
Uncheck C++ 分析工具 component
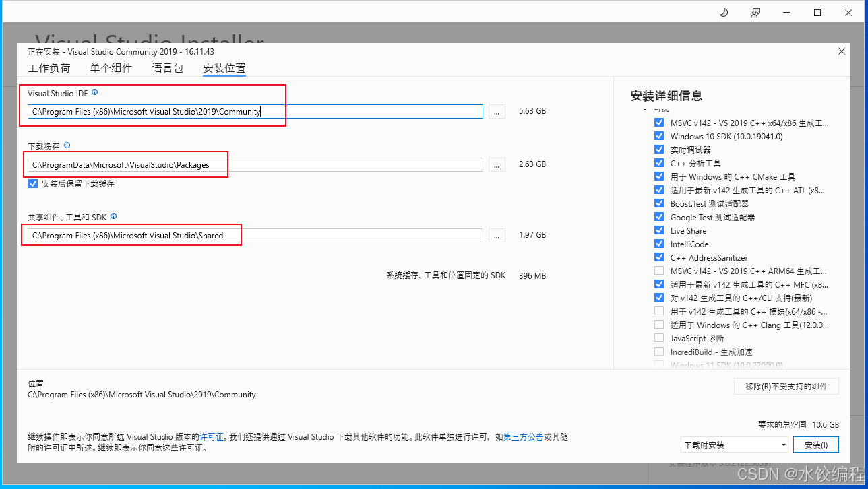658,163
